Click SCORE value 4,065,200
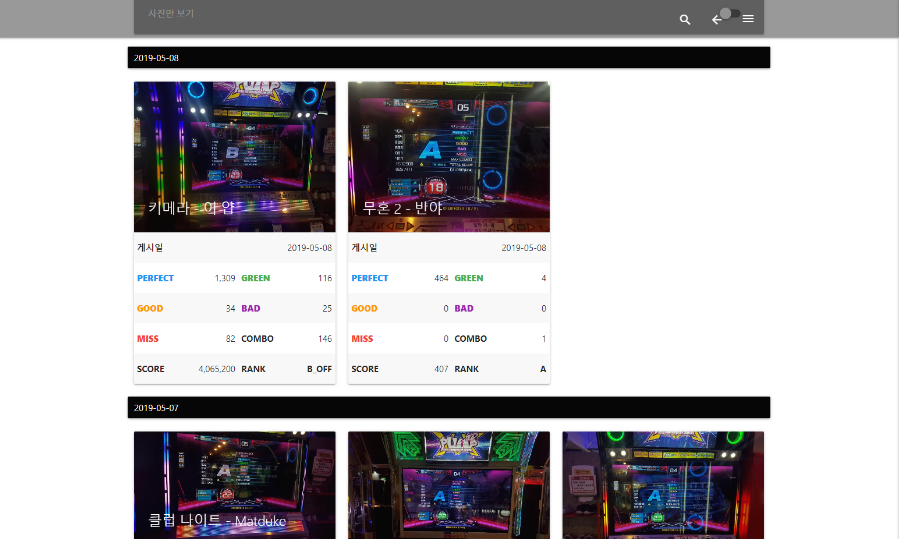 point(217,369)
